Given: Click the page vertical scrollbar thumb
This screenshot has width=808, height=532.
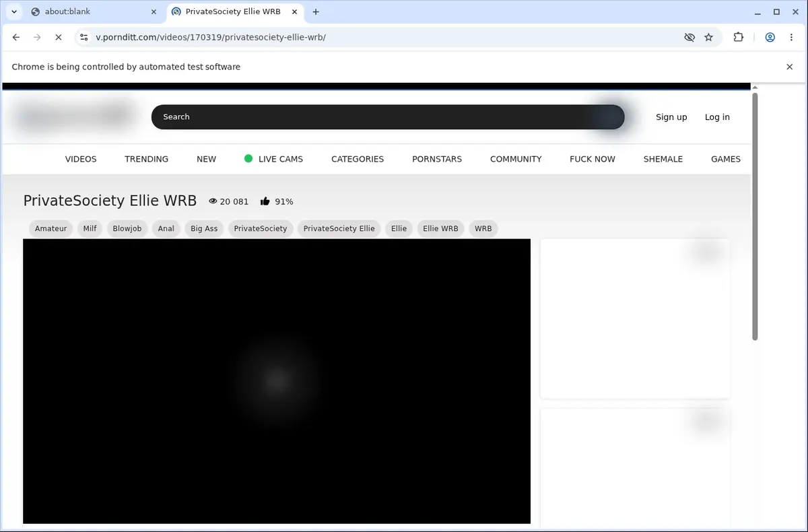Looking at the screenshot, I should tap(755, 216).
